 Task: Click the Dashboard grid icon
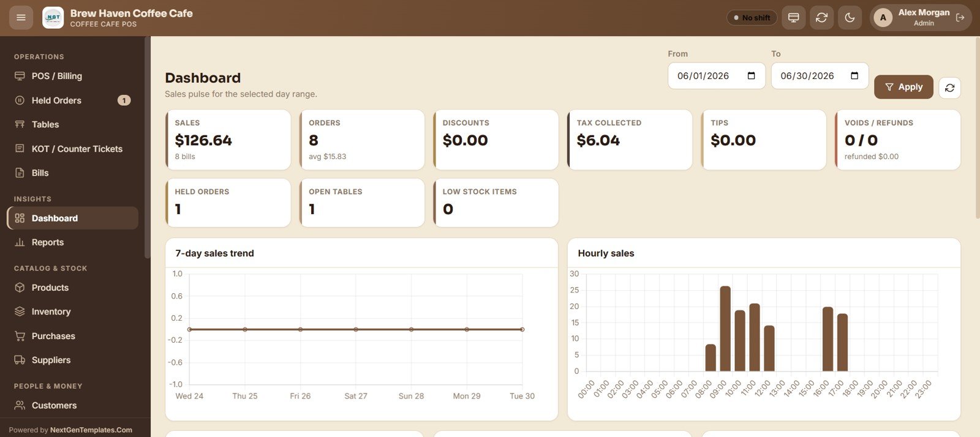[x=20, y=218]
